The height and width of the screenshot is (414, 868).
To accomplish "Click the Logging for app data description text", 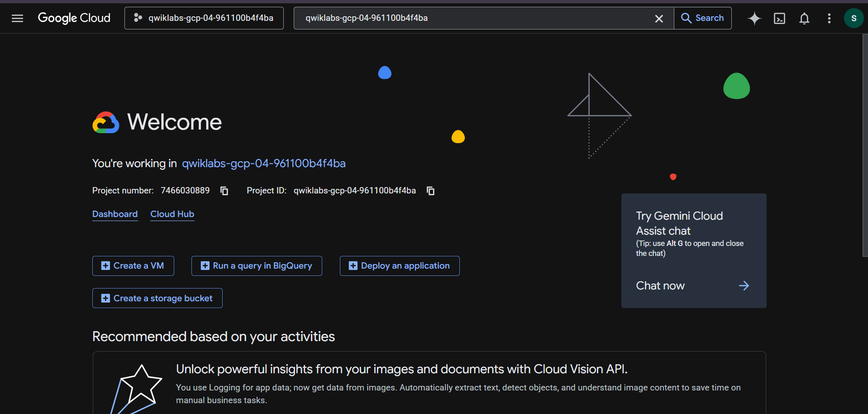I will click(x=458, y=394).
